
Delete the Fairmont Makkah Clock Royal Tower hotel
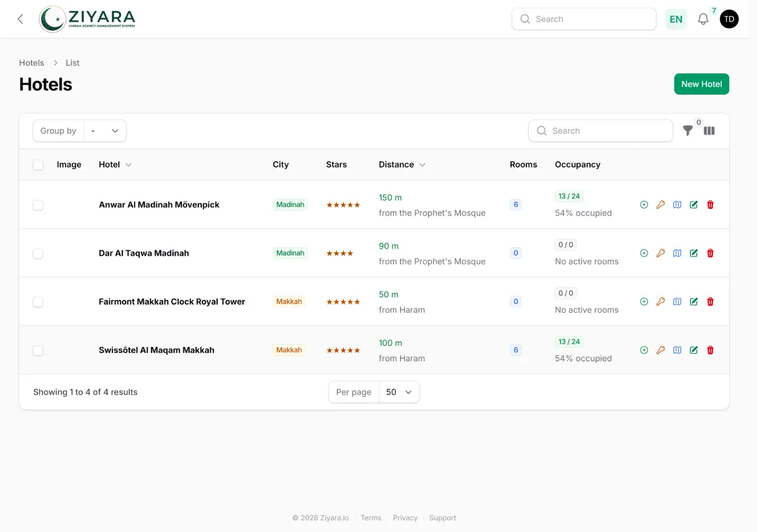click(710, 302)
